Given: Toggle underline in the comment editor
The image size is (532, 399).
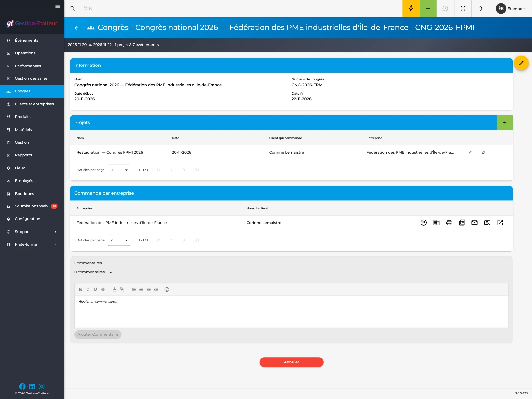Looking at the screenshot, I should tap(95, 290).
